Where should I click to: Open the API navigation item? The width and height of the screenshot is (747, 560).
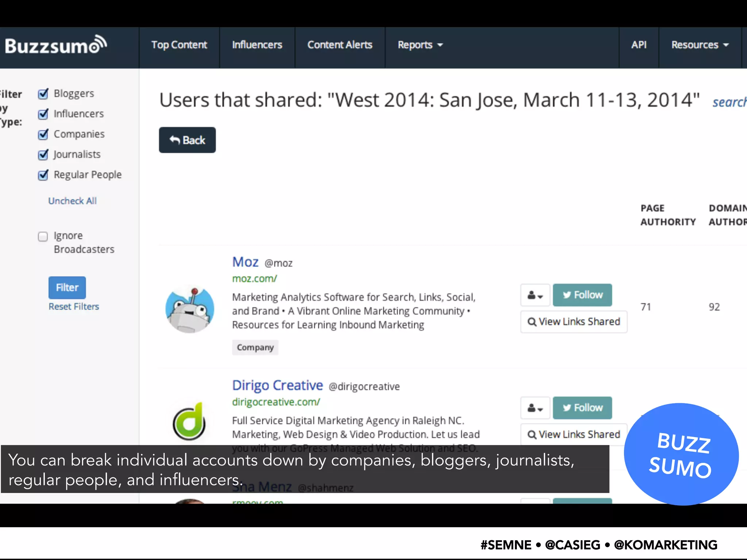click(x=639, y=45)
